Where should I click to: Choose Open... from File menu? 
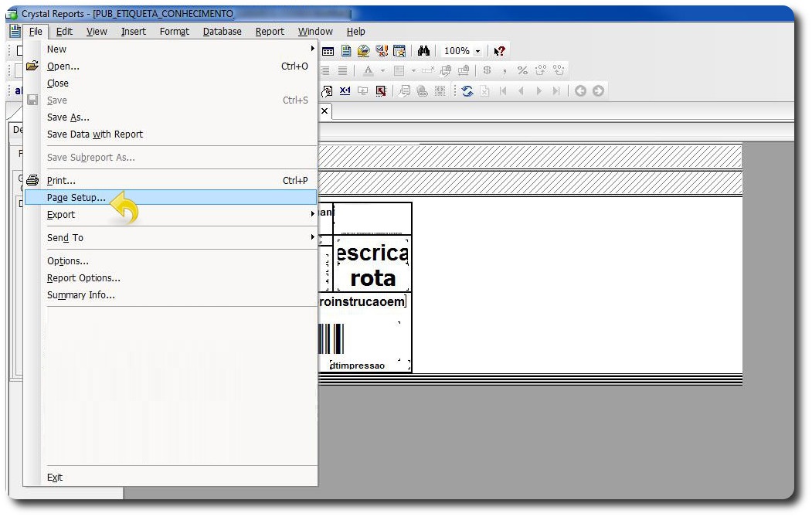point(171,66)
